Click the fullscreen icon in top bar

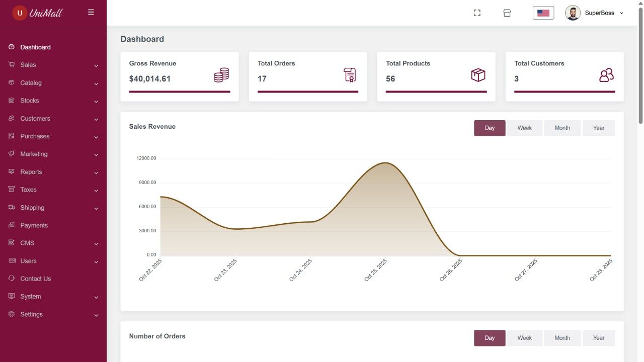pos(477,13)
